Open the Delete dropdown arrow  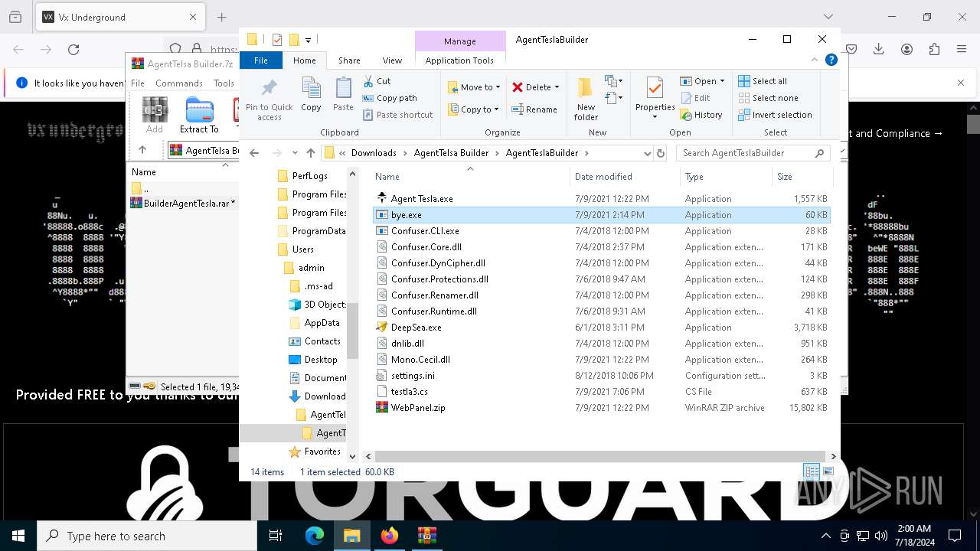click(557, 87)
